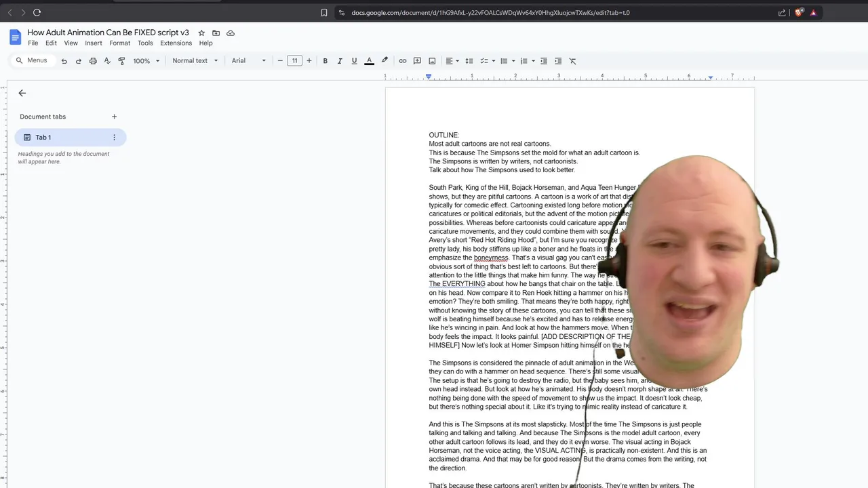Decrease font size with minus button
868x488 pixels.
280,61
